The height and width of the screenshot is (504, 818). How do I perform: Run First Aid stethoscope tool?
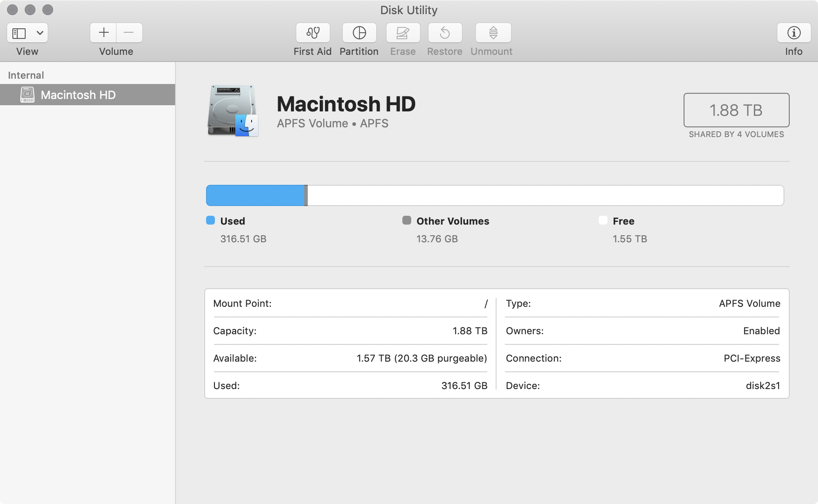313,33
